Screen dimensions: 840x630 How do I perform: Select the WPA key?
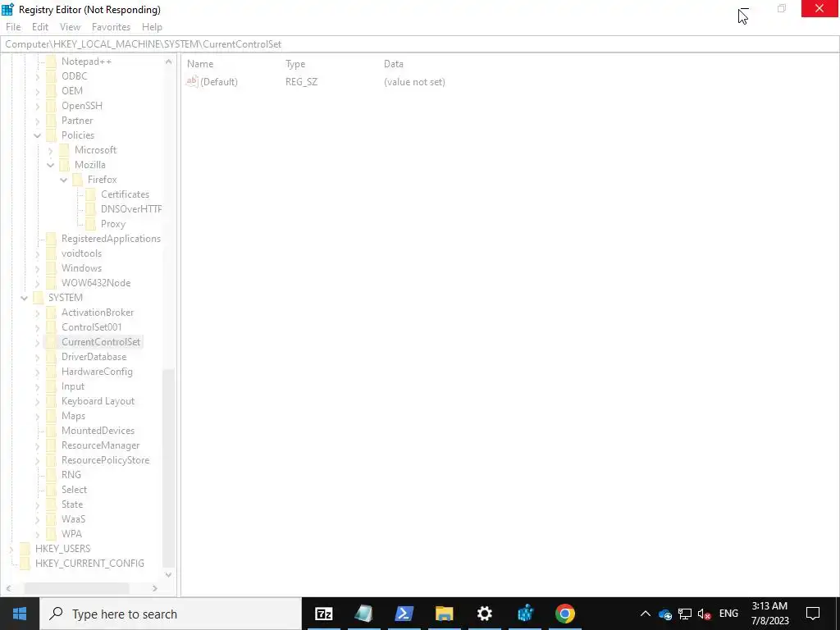pyautogui.click(x=72, y=533)
